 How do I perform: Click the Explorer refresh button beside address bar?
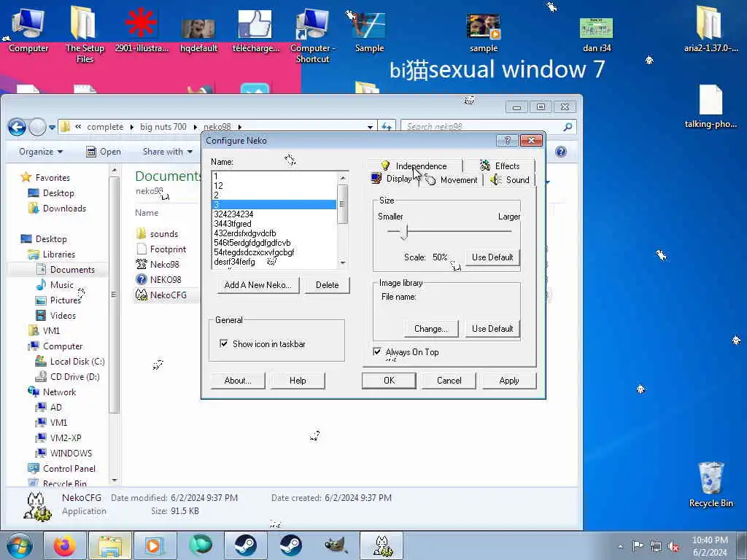click(x=387, y=127)
